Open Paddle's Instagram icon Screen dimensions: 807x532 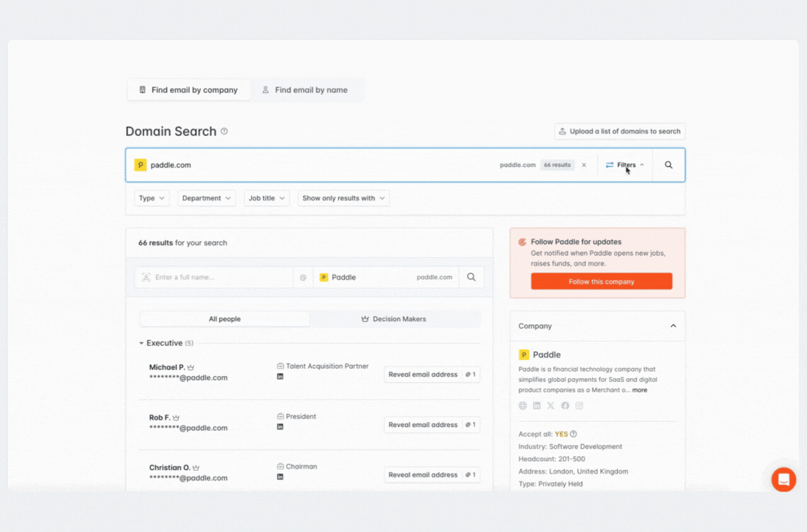coord(579,406)
